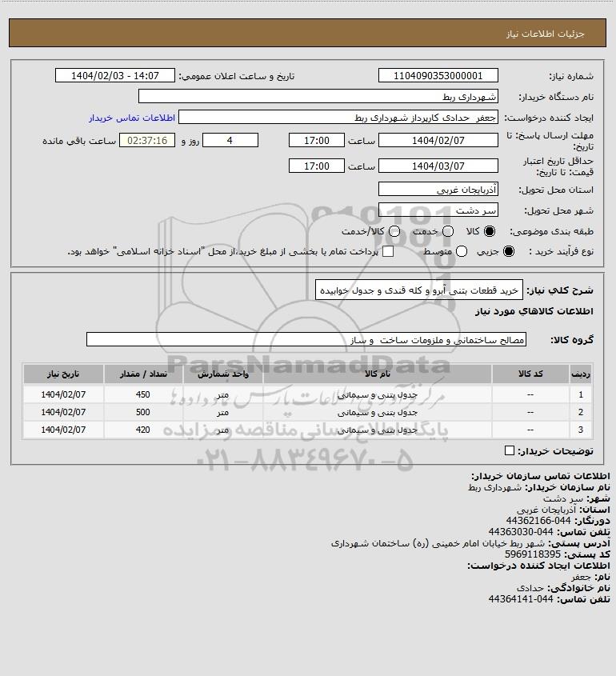This screenshot has width=616, height=676.
Task: Click the item name in table row 2
Action: [377, 412]
